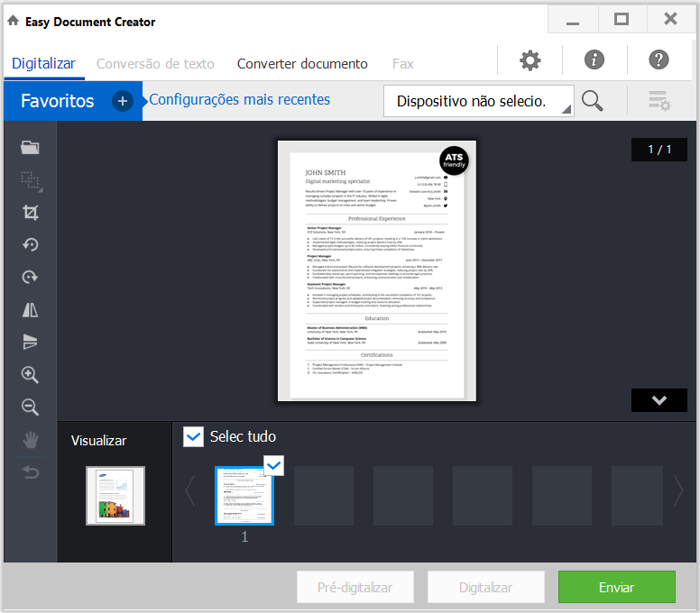
Task: Search for devices with magnifier icon
Action: 593,101
